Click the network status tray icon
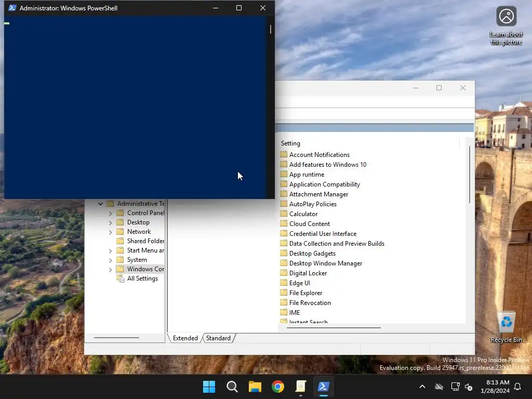 pyautogui.click(x=455, y=387)
